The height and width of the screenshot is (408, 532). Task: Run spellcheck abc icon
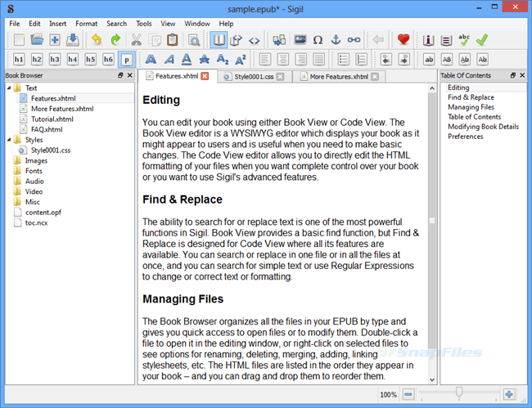464,40
